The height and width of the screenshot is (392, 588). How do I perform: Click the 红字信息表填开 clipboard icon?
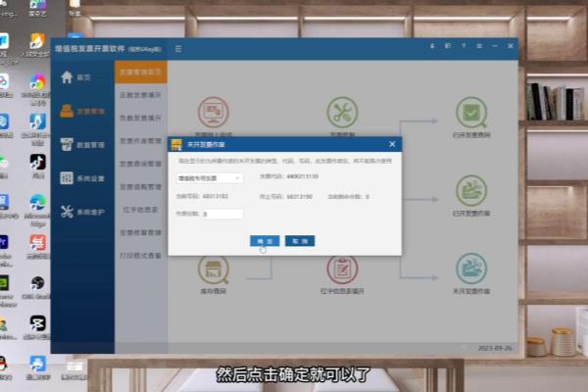tap(342, 269)
